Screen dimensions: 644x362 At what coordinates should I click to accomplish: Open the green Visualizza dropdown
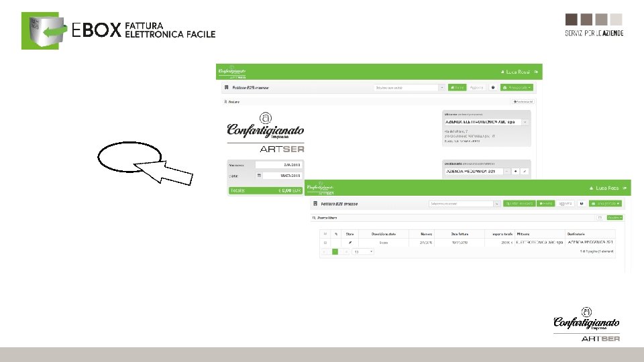point(615,217)
